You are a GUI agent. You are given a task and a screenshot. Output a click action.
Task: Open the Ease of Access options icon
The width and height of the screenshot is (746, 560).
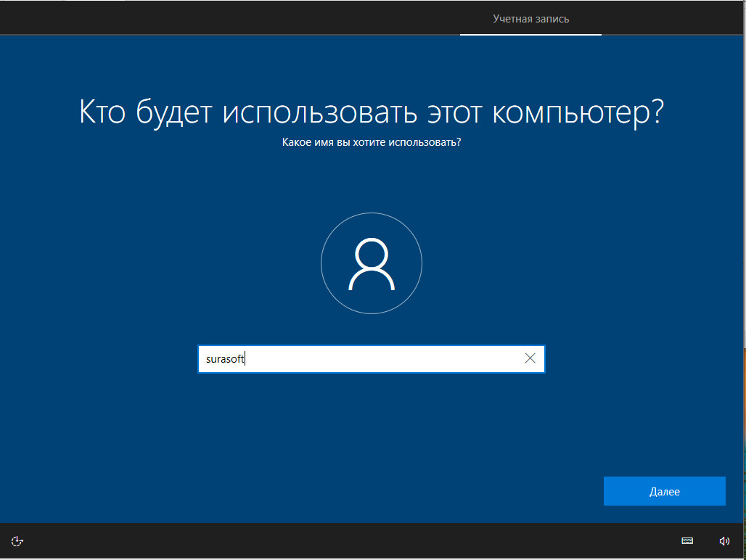coord(18,540)
